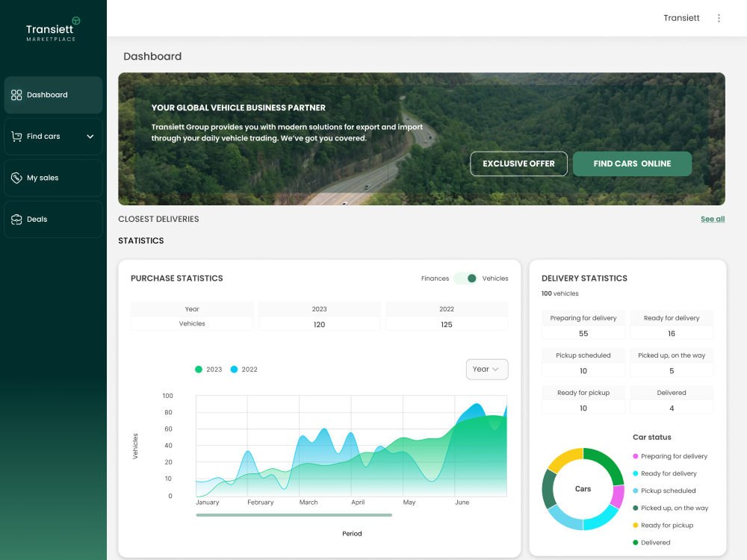Open the Year dropdown above the chart
747x560 pixels.
pos(486,369)
